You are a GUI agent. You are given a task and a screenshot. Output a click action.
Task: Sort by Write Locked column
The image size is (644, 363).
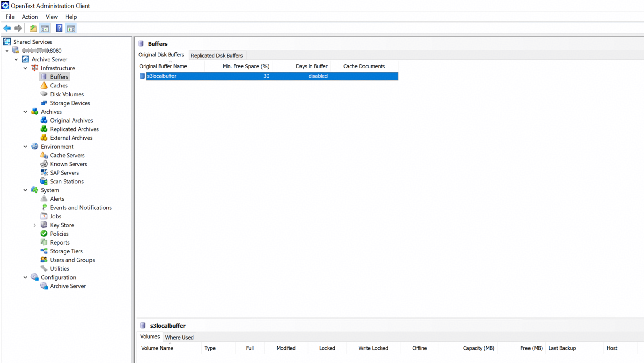click(373, 348)
